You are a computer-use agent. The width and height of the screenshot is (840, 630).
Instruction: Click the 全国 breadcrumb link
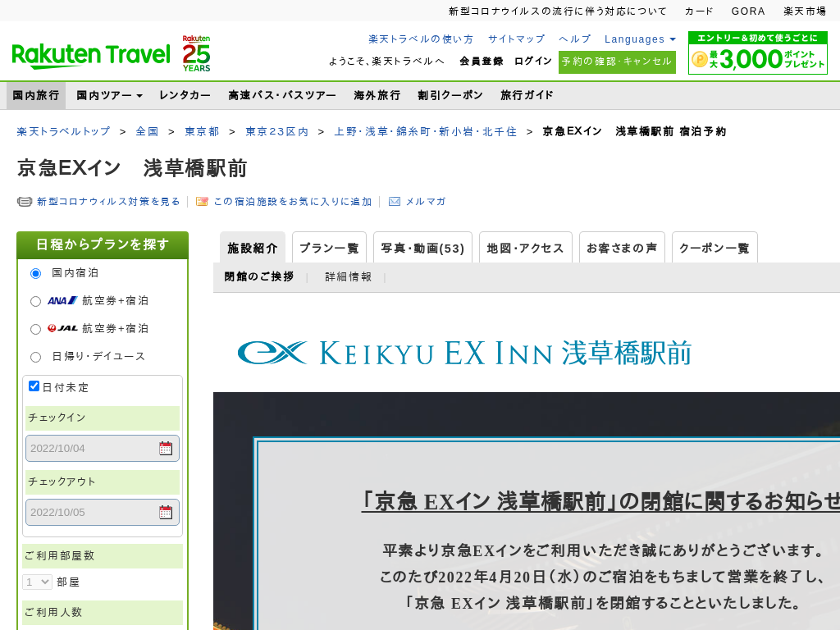pyautogui.click(x=148, y=131)
